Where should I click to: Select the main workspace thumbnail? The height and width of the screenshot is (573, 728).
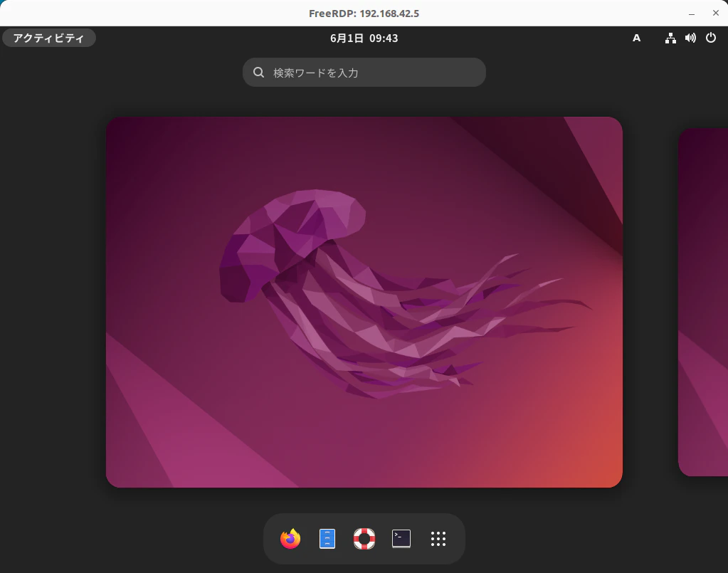(x=364, y=303)
